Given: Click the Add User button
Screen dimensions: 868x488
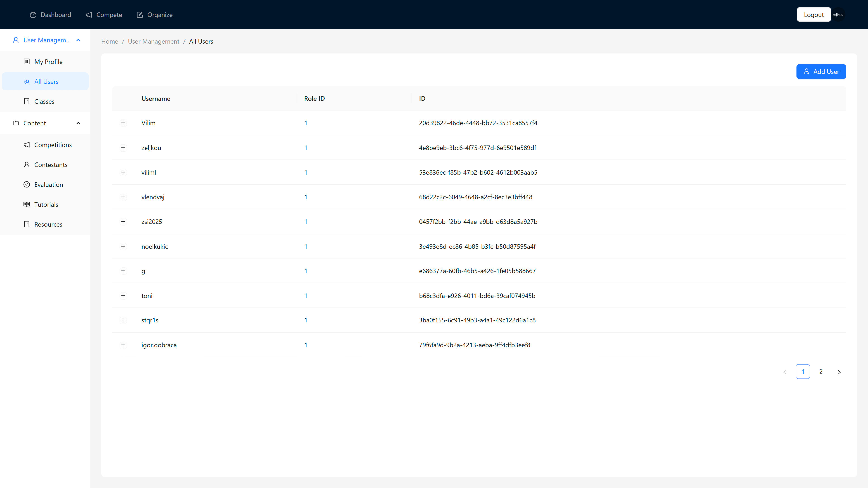Looking at the screenshot, I should tap(821, 71).
